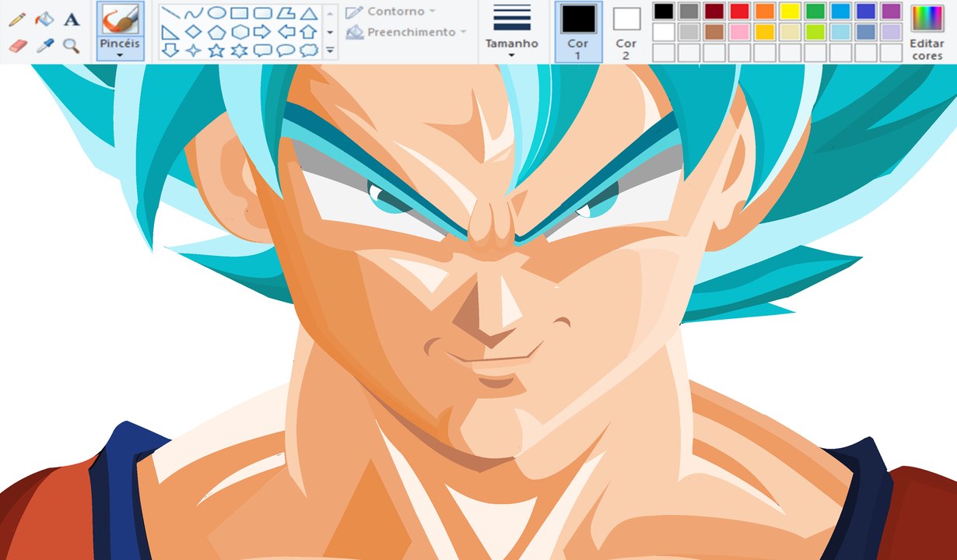Pick the Oval shape

pos(217,13)
